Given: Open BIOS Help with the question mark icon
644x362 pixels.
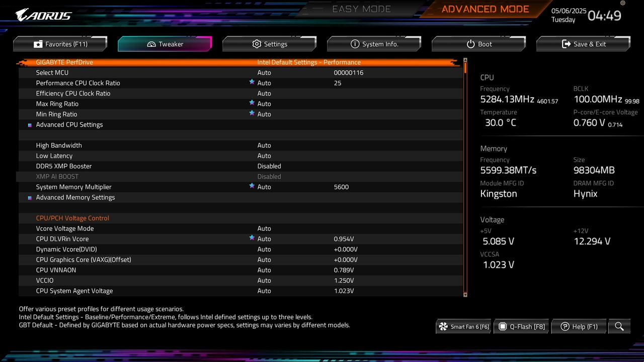Looking at the screenshot, I should coord(579,326).
